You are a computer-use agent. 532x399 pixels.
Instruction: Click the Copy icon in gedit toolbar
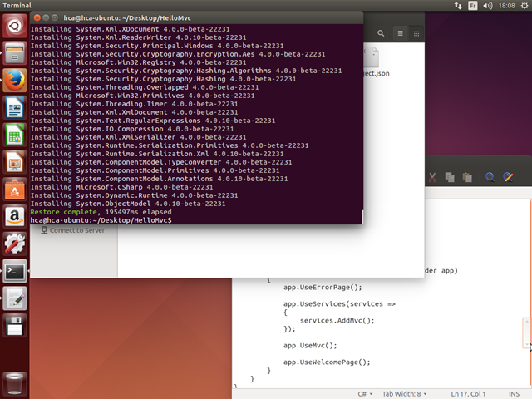coord(450,177)
